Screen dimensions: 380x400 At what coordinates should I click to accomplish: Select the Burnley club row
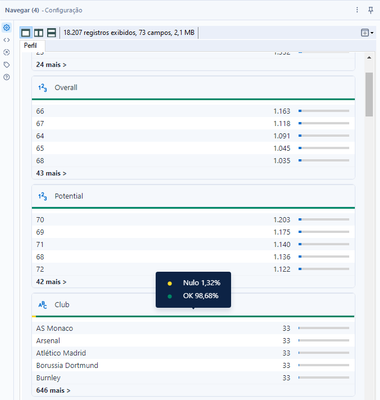[x=193, y=378]
